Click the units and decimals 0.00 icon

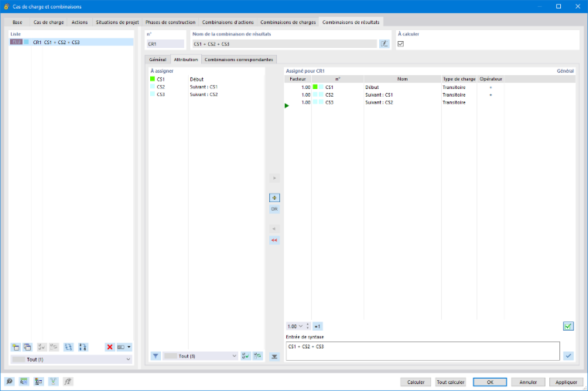coord(24,382)
